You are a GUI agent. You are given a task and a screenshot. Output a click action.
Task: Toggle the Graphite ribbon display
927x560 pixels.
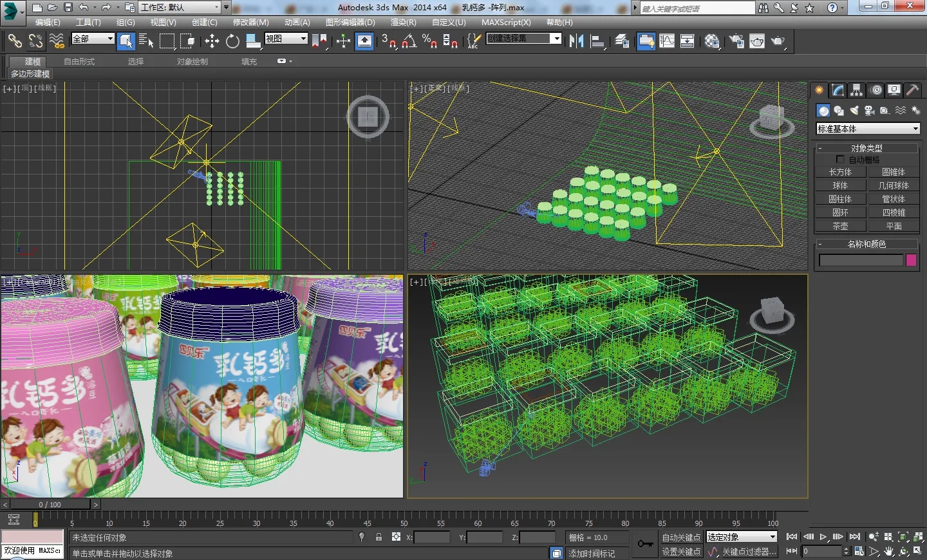tap(646, 41)
